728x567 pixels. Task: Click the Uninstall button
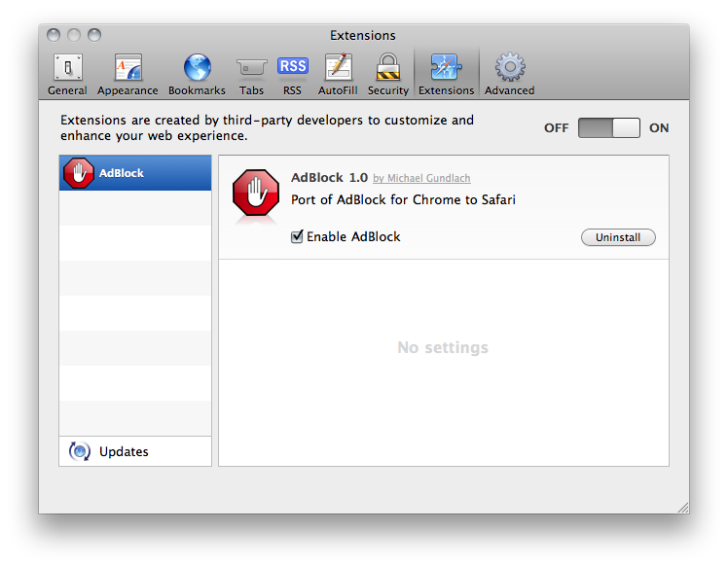618,237
